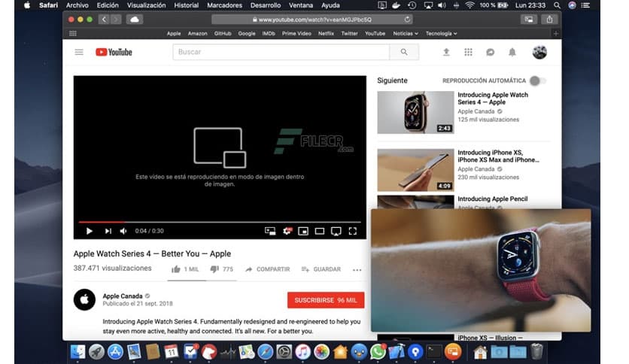
Task: Open Finder from the Dock
Action: point(77,352)
